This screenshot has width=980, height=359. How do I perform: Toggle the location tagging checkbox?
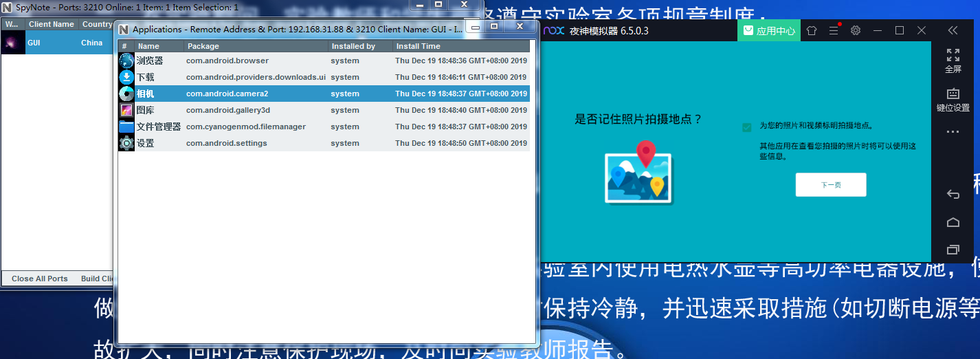[747, 127]
